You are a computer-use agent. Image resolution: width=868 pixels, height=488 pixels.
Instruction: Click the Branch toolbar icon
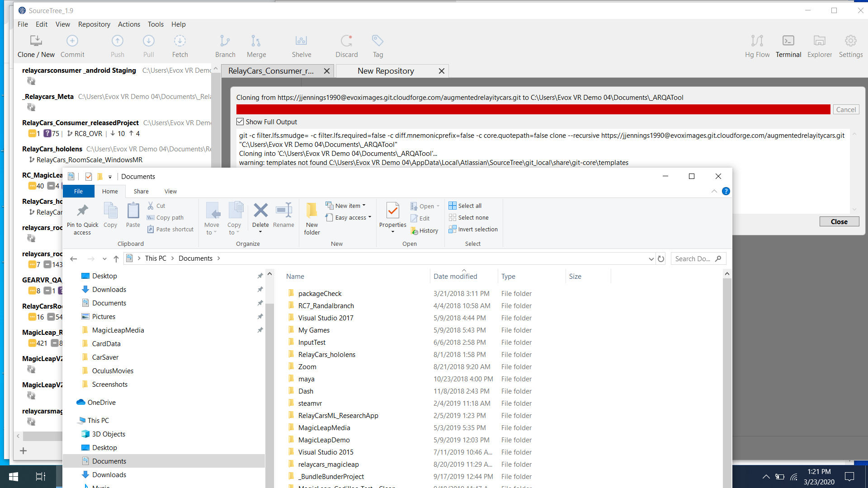coord(225,46)
